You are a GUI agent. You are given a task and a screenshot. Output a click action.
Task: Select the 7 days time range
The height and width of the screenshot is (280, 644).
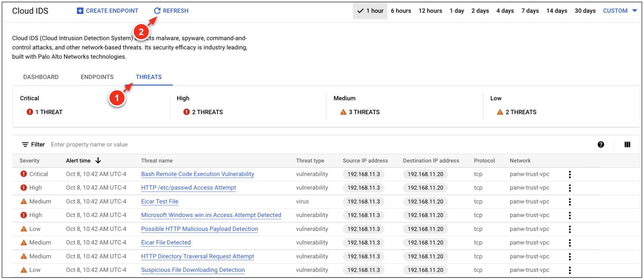point(530,11)
